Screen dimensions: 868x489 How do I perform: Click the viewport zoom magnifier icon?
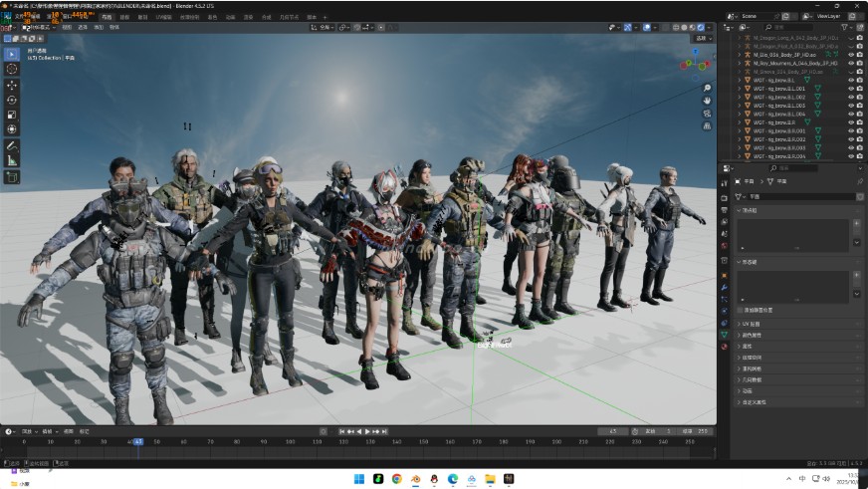pos(707,88)
